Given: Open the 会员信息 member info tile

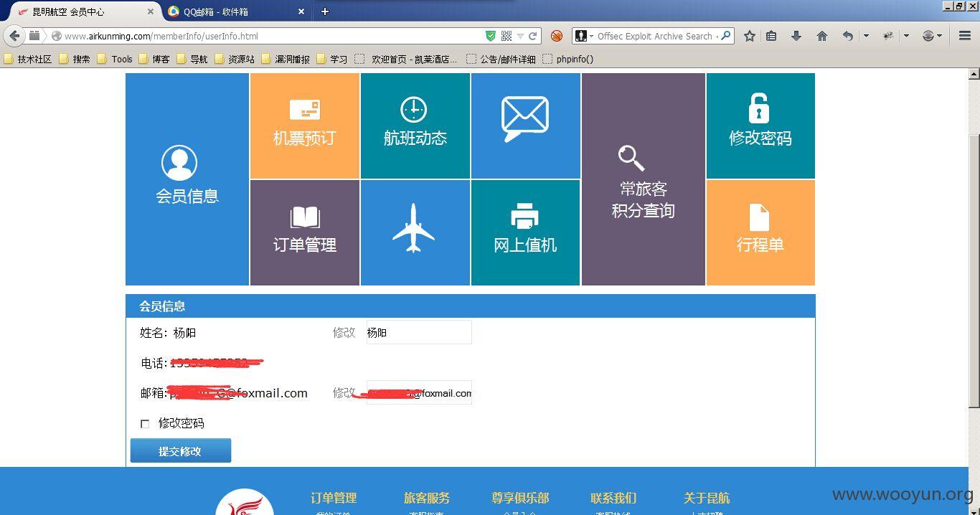Looking at the screenshot, I should (x=187, y=179).
